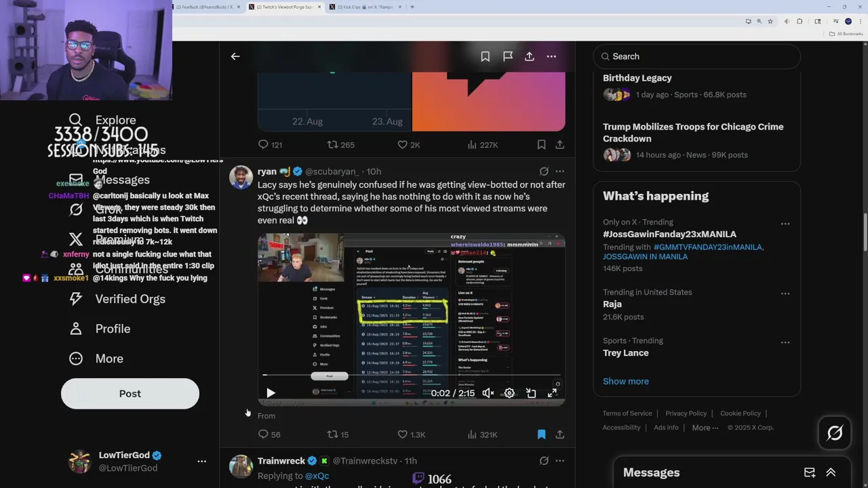Open header more options menu
This screenshot has height=488, width=868.
(551, 57)
